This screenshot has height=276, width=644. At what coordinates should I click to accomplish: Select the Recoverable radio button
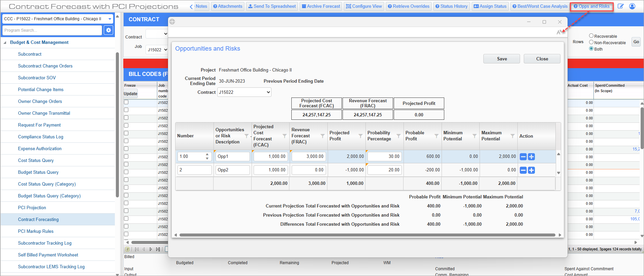pyautogui.click(x=591, y=36)
